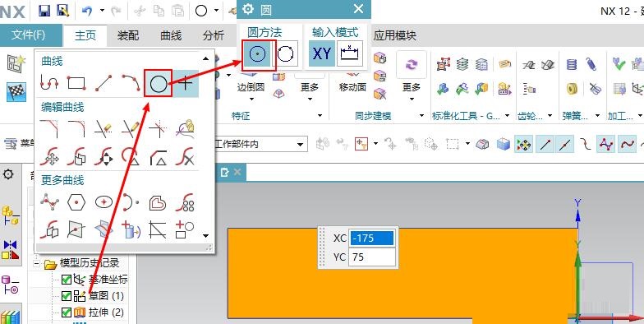Switch to XY coordinate input mode

click(x=322, y=54)
